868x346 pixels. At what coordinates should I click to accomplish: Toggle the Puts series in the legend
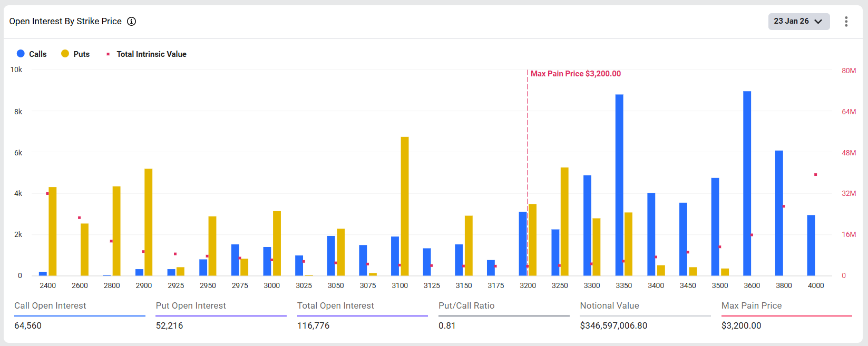(x=75, y=54)
